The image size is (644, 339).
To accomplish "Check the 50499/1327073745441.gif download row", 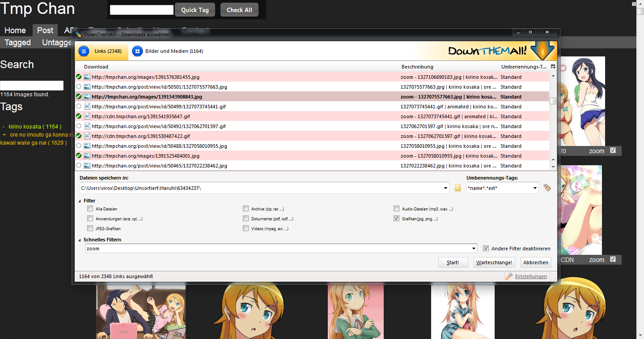I will pyautogui.click(x=79, y=107).
